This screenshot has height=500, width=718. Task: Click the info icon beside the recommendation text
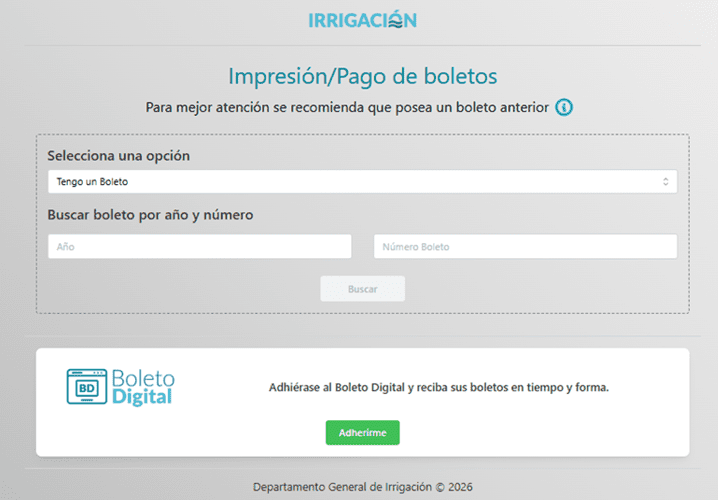(x=564, y=107)
